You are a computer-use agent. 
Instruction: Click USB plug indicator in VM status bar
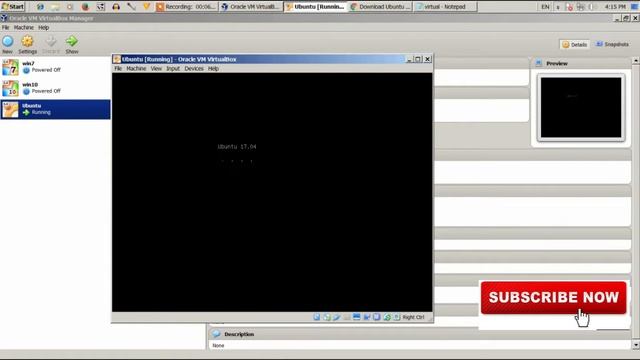[x=337, y=317]
